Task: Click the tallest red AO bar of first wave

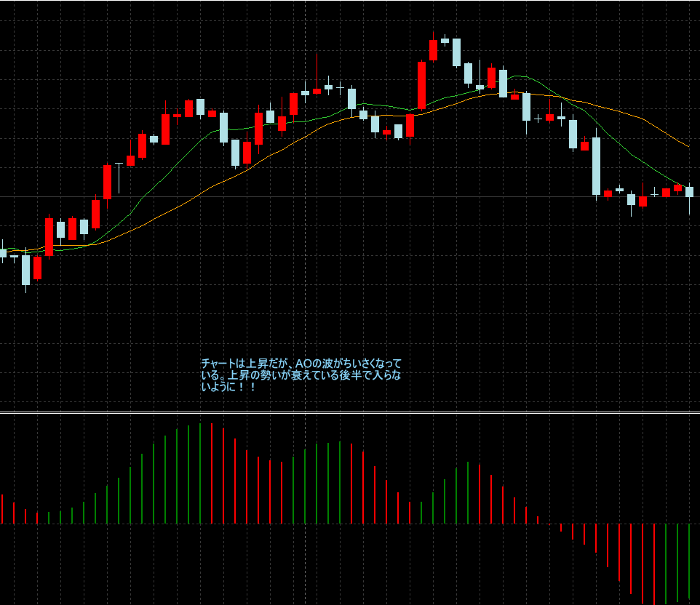Action: pos(211,473)
